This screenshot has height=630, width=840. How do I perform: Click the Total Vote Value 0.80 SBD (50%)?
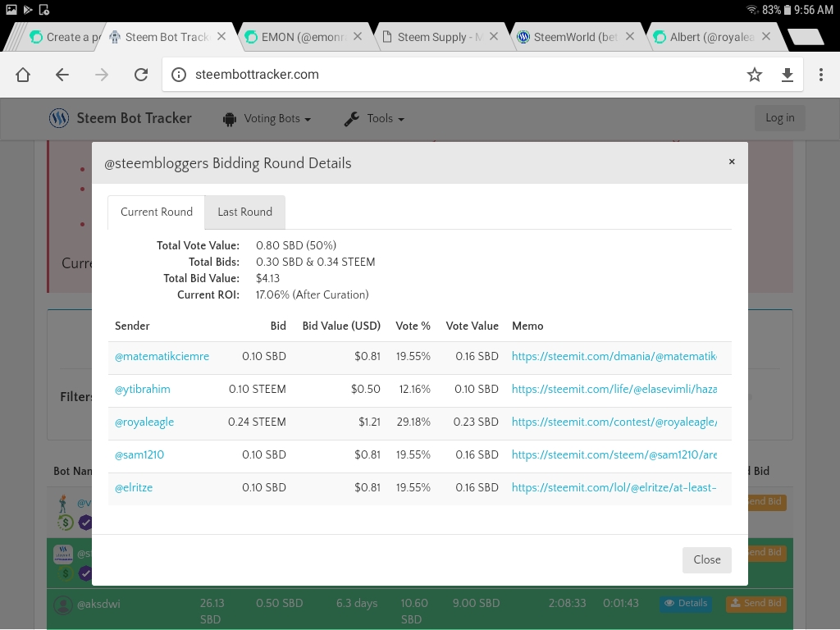pos(295,245)
